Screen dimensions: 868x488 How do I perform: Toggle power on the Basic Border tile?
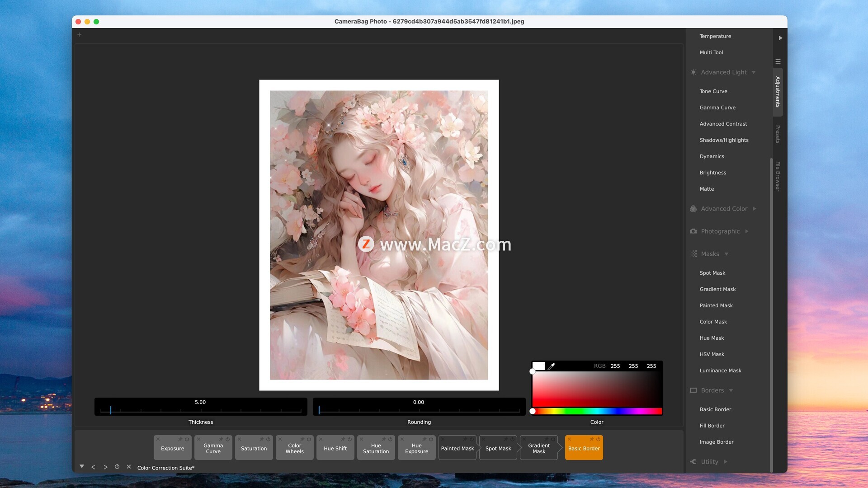[x=598, y=439]
